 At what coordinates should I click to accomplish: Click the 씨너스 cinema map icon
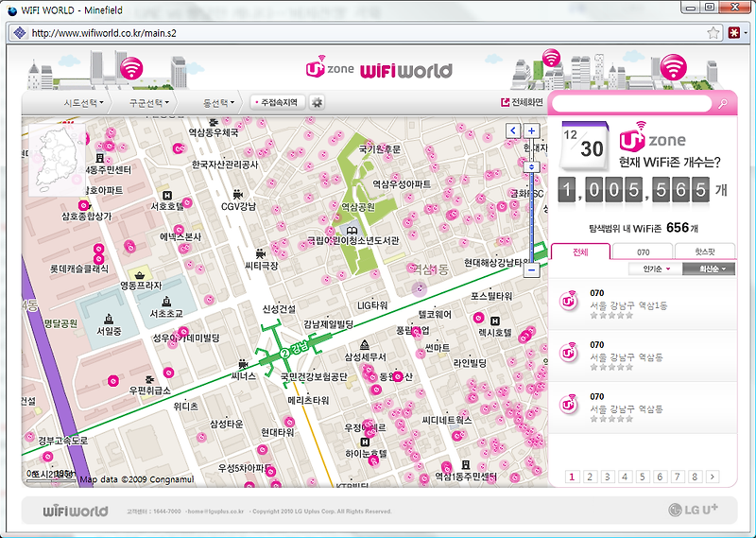pyautogui.click(x=243, y=364)
